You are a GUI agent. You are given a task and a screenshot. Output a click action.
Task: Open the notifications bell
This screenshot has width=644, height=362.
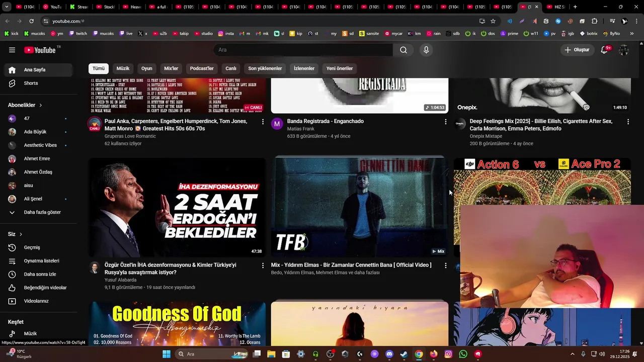(604, 50)
